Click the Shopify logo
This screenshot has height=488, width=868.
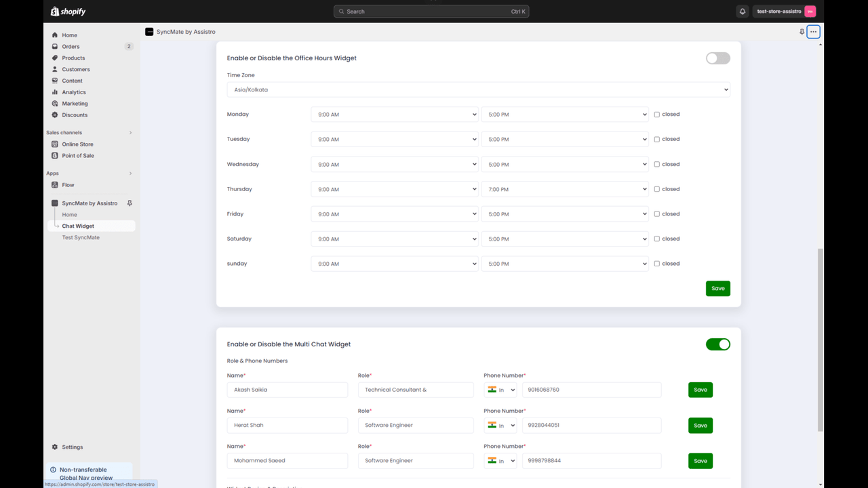(68, 12)
